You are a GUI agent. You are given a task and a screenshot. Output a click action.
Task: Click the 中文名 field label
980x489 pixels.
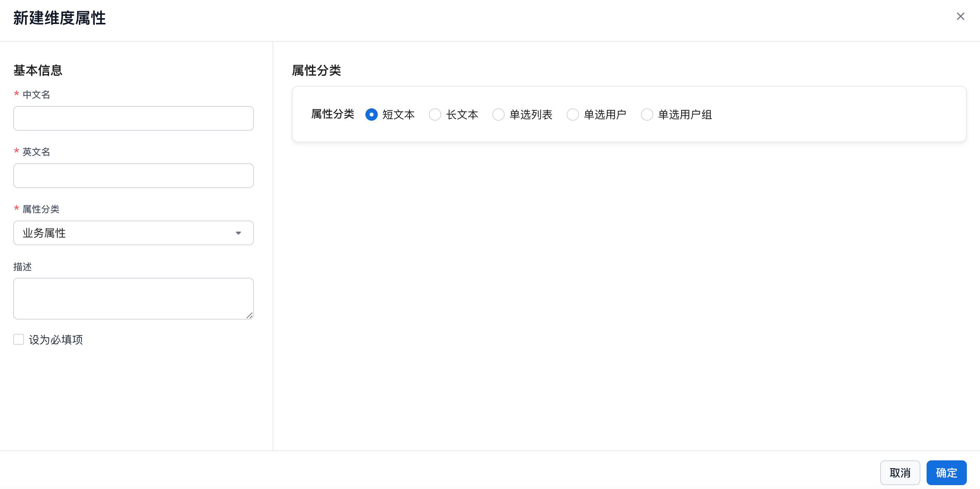click(x=36, y=95)
